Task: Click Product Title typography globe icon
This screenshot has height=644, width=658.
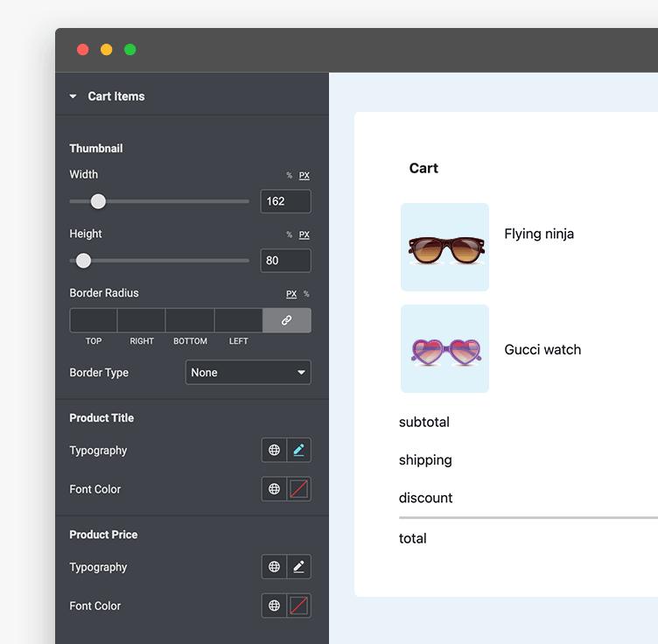Action: pyautogui.click(x=275, y=451)
